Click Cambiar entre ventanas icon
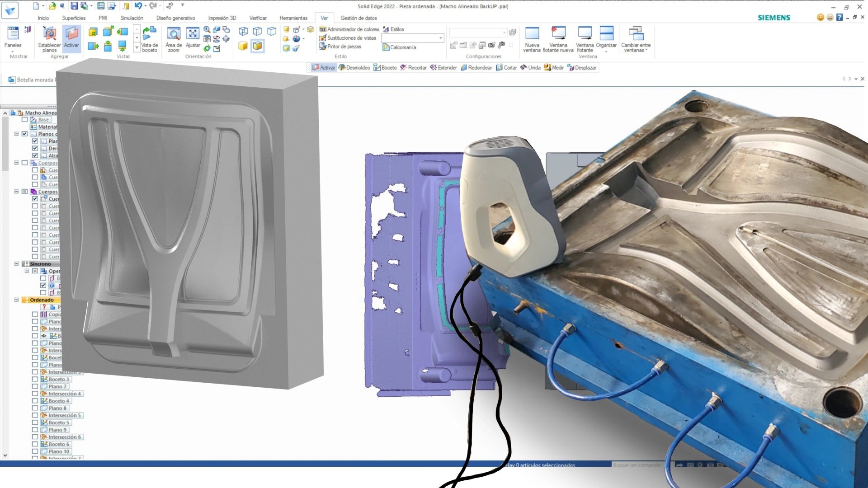868x488 pixels. click(x=636, y=39)
